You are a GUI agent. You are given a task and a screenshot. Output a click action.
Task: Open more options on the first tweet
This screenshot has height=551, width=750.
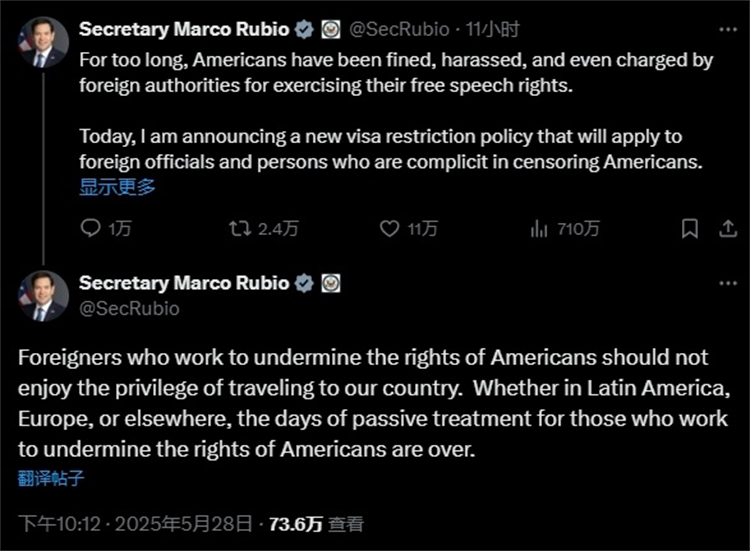728,28
